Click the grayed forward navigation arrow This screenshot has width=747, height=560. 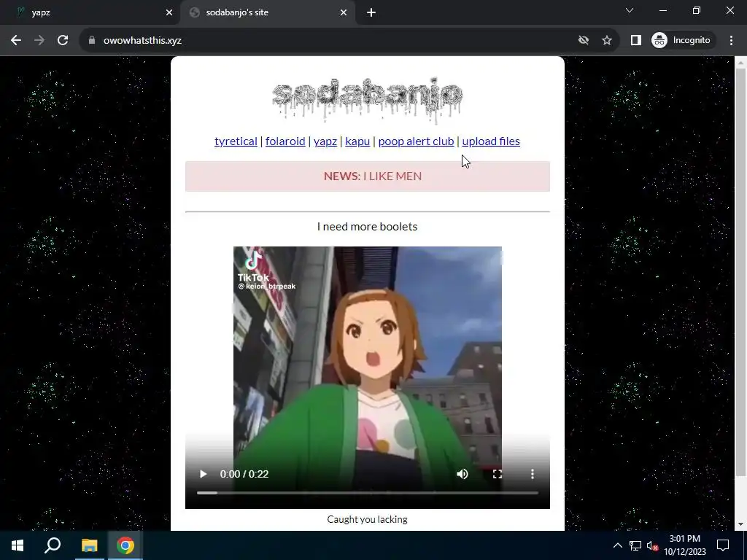39,41
